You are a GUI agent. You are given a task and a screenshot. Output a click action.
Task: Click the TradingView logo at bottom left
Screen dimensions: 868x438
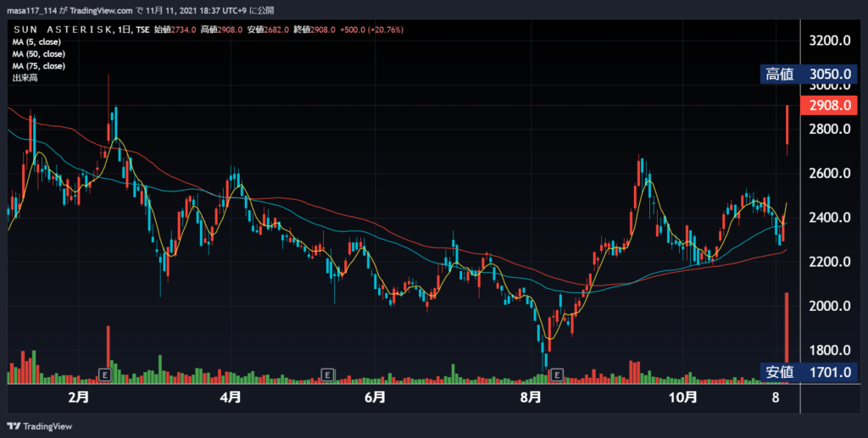(x=39, y=426)
